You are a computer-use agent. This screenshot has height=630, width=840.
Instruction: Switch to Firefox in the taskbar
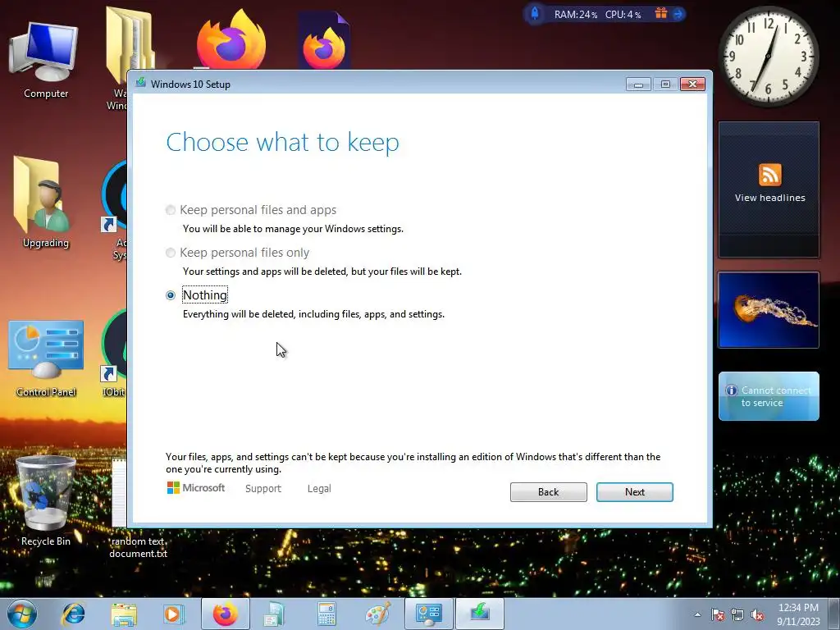pos(225,614)
